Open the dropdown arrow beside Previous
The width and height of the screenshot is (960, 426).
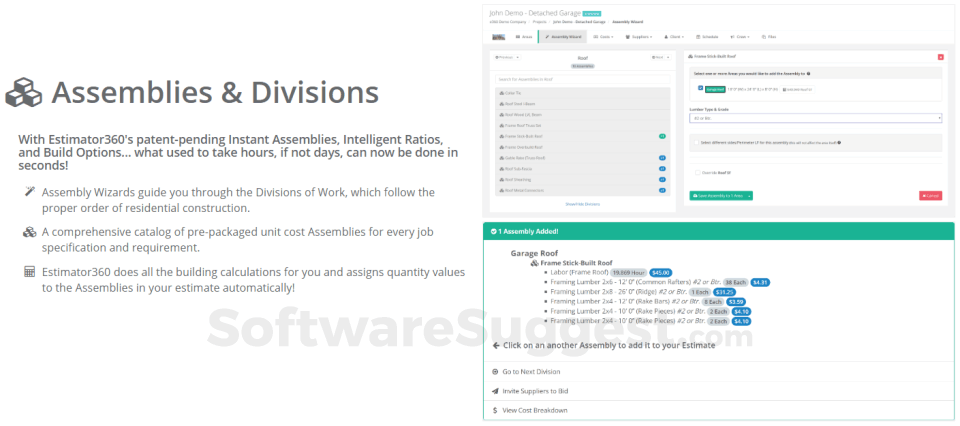[x=518, y=57]
